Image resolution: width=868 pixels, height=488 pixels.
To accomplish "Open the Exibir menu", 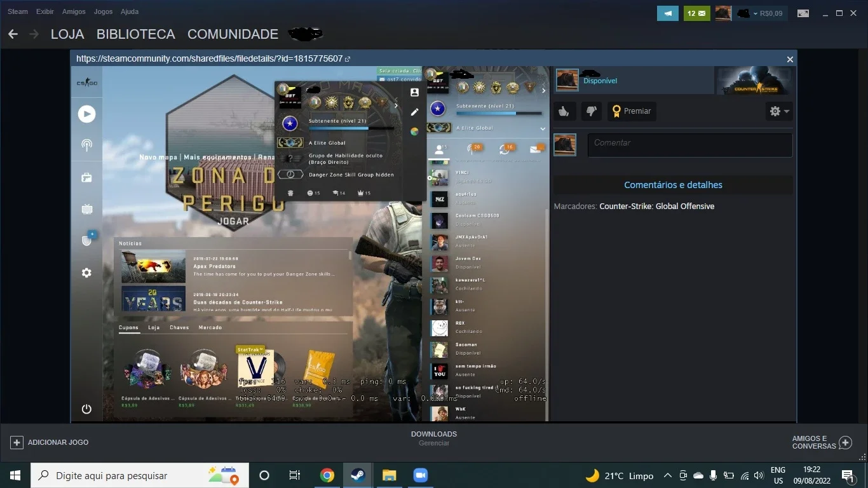I will click(x=45, y=11).
